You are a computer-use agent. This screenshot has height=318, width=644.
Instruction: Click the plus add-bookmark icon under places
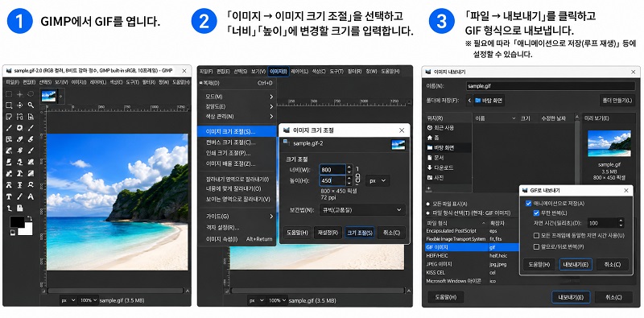[429, 188]
